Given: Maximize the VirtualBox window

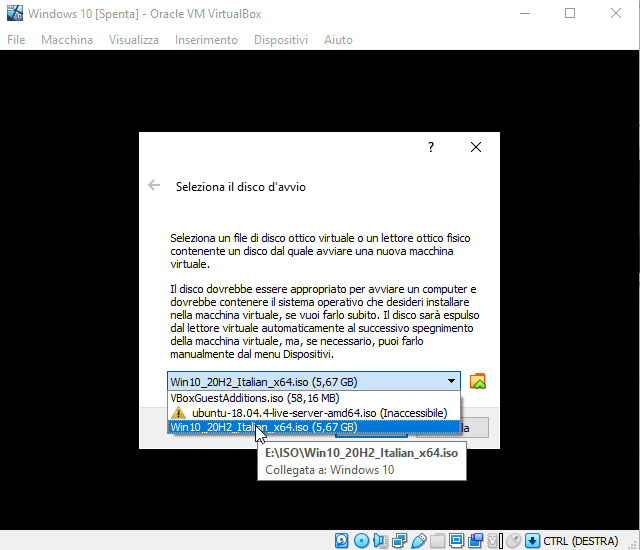Looking at the screenshot, I should click(x=570, y=13).
